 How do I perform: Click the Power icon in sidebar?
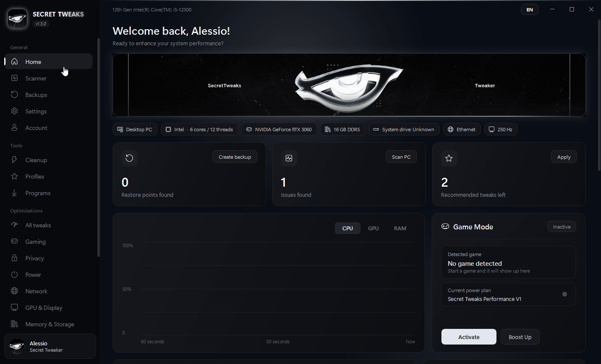(x=14, y=275)
